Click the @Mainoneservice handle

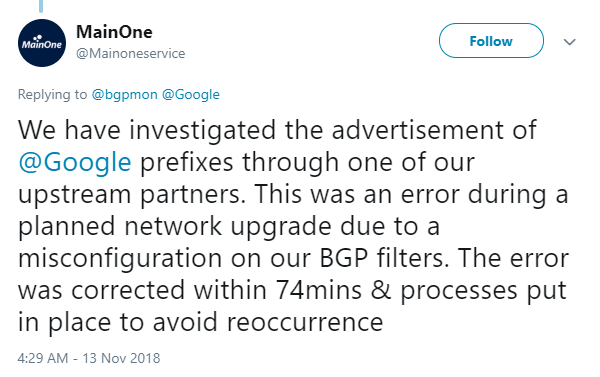click(130, 53)
